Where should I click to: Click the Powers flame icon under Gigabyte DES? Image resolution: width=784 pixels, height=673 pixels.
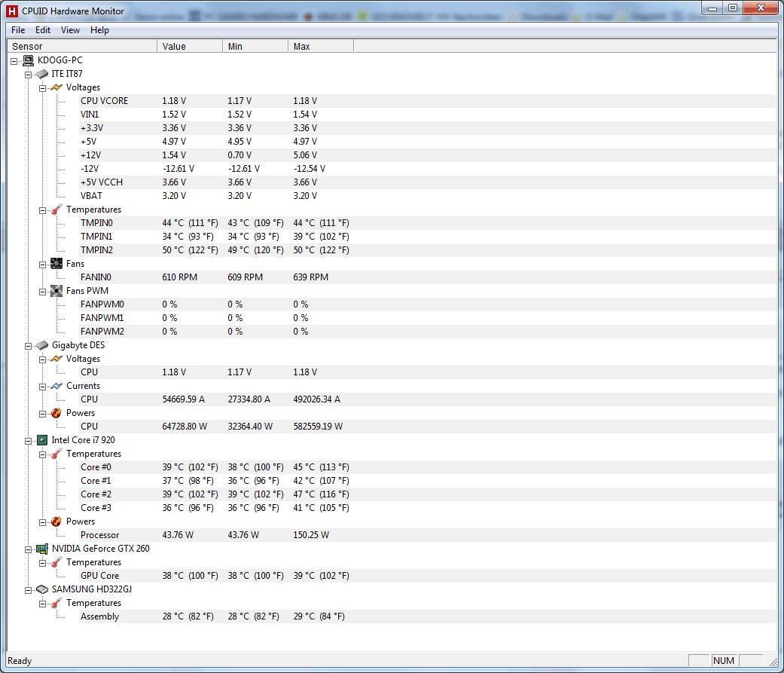[x=56, y=413]
